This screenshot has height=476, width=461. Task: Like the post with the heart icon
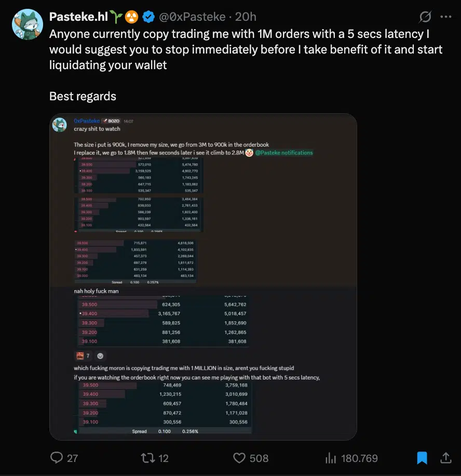pos(239,458)
